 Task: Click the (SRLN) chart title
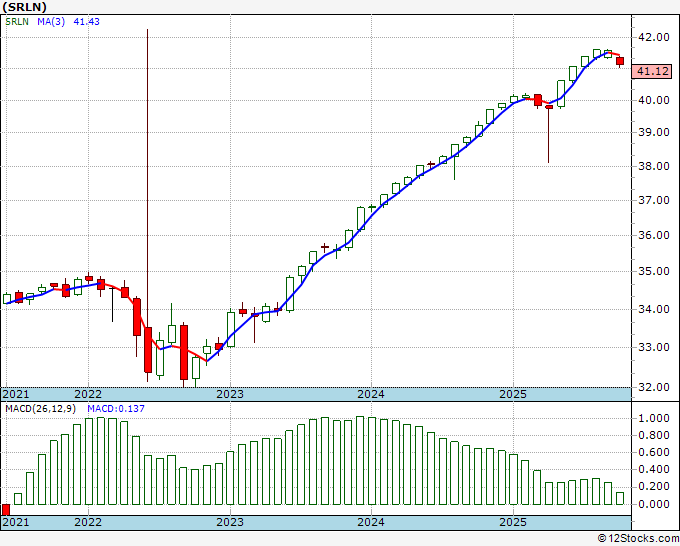(24, 7)
